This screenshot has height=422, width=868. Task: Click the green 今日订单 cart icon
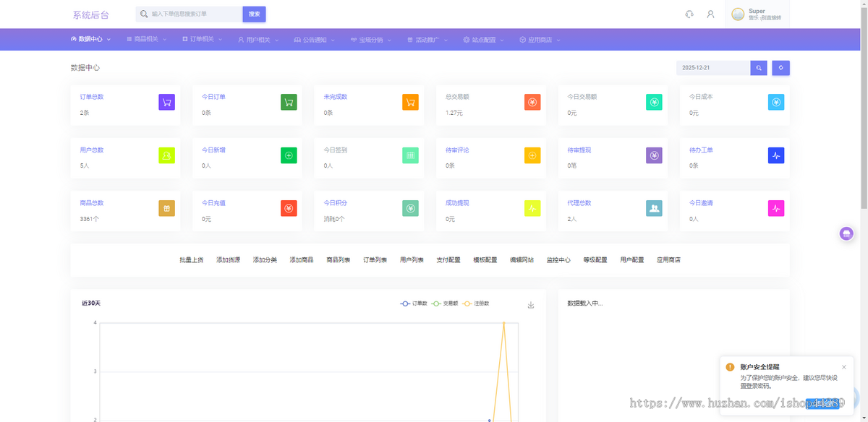289,102
